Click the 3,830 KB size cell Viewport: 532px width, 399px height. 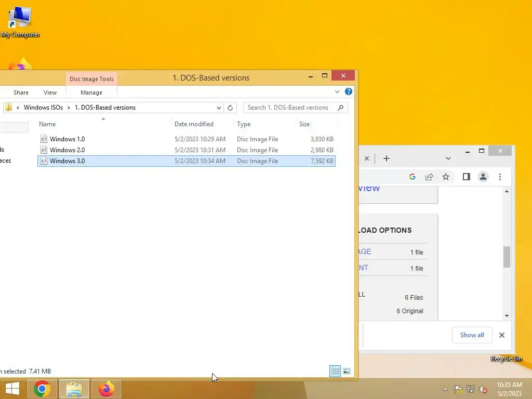click(322, 139)
